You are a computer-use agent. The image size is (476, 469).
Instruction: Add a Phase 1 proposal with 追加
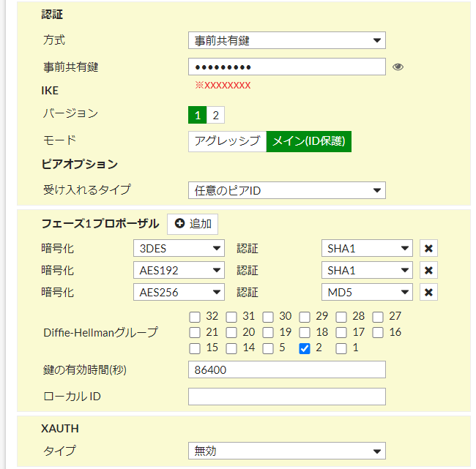(x=193, y=224)
